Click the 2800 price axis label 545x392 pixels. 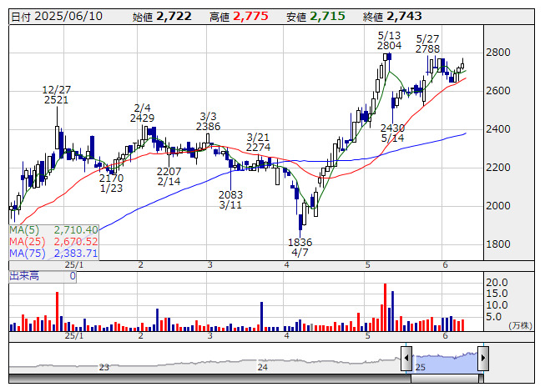(x=497, y=53)
